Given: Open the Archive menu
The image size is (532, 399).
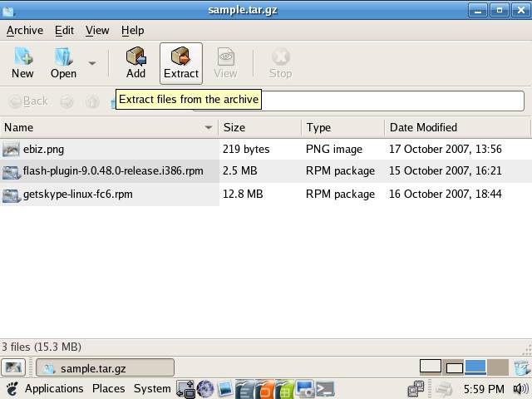Looking at the screenshot, I should point(25,30).
